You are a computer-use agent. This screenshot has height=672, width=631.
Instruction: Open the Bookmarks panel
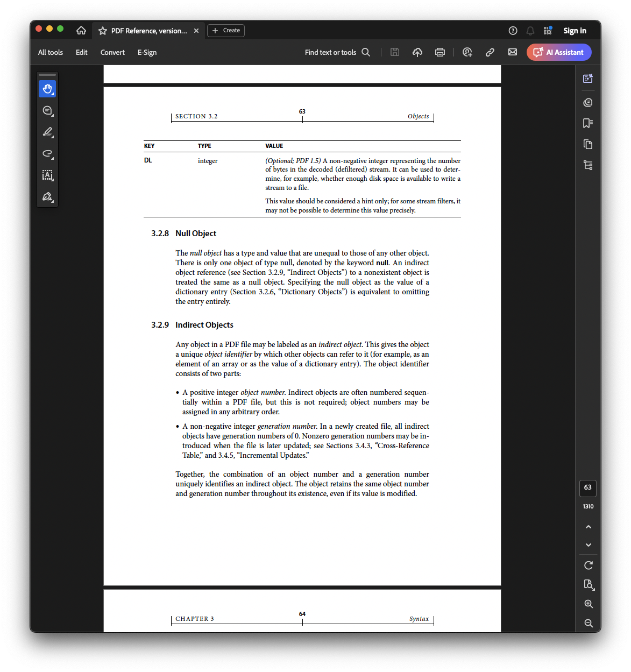587,123
